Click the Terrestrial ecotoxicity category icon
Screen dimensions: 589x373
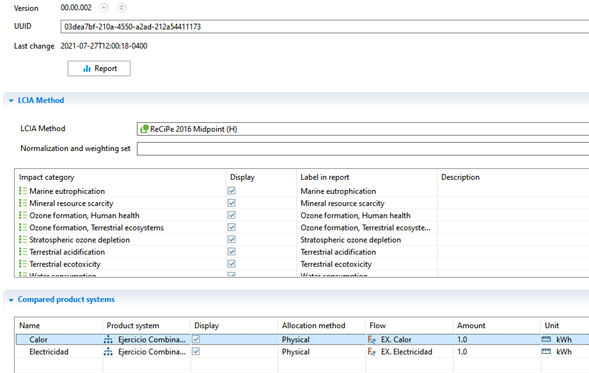click(23, 264)
